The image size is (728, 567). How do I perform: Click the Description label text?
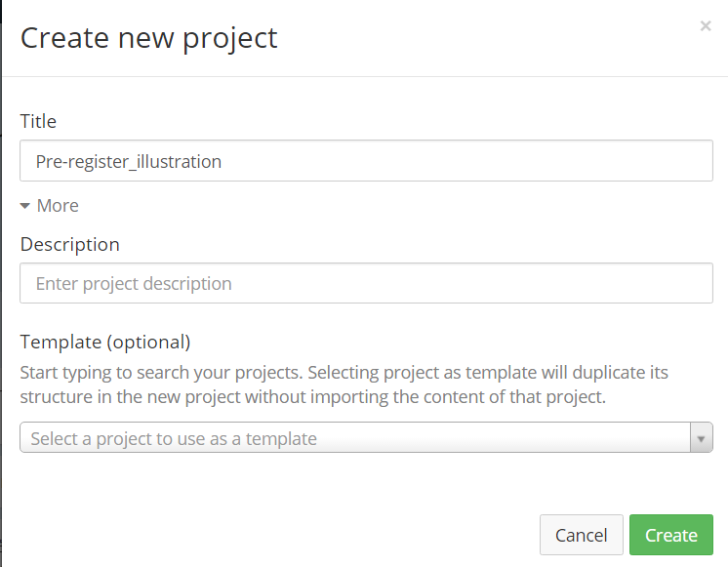click(69, 244)
